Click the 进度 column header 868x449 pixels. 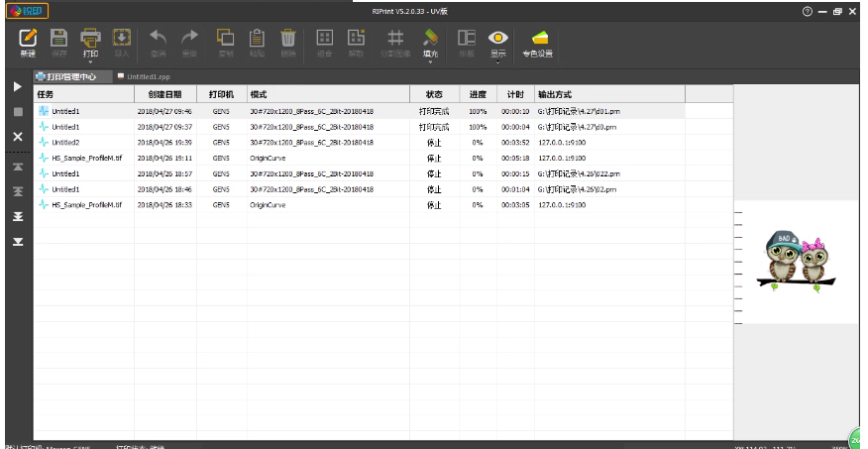[x=479, y=94]
